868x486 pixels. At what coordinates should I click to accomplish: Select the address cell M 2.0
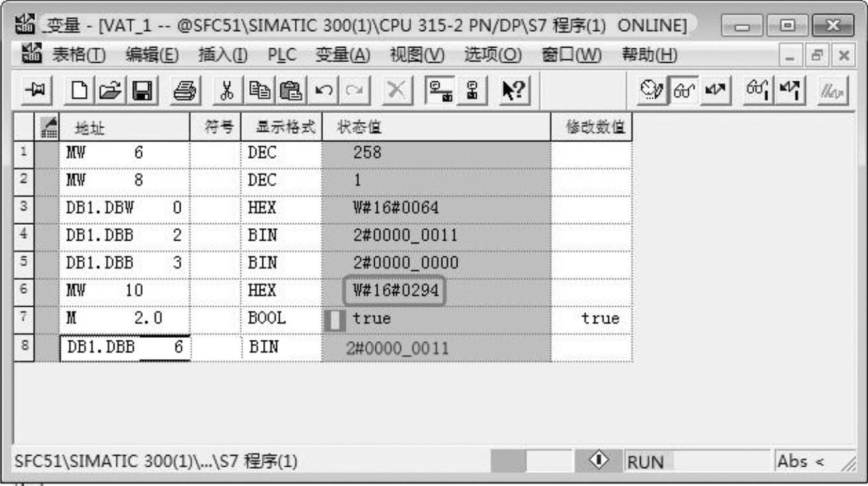125,319
